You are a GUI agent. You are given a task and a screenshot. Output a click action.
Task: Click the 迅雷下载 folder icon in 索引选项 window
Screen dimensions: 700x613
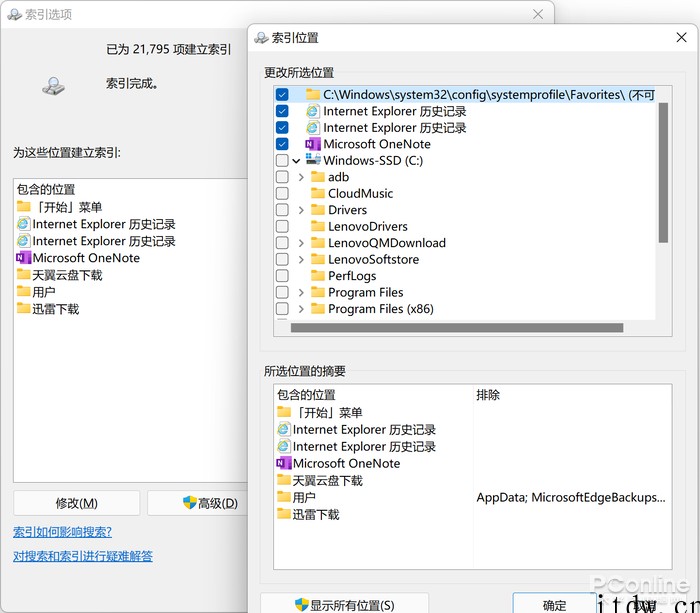(x=24, y=308)
